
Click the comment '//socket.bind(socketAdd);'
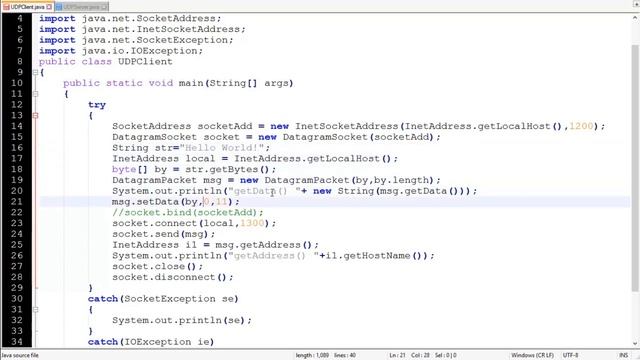[188, 213]
